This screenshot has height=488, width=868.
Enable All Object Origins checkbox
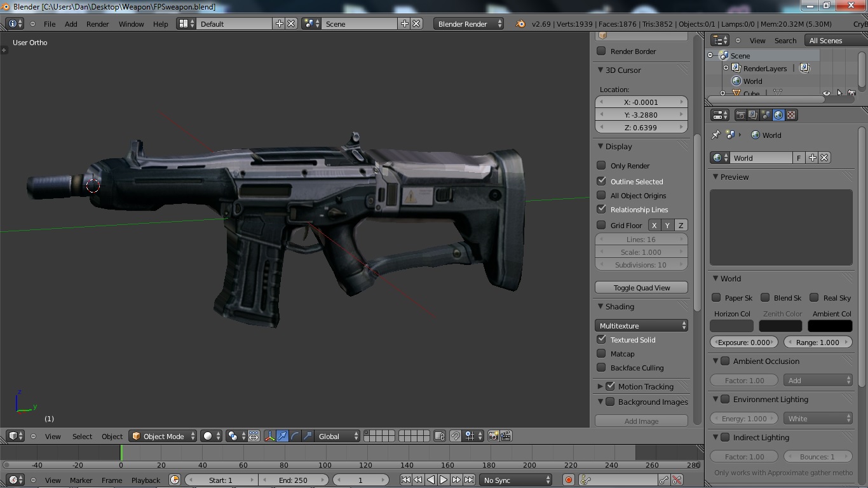pos(601,195)
